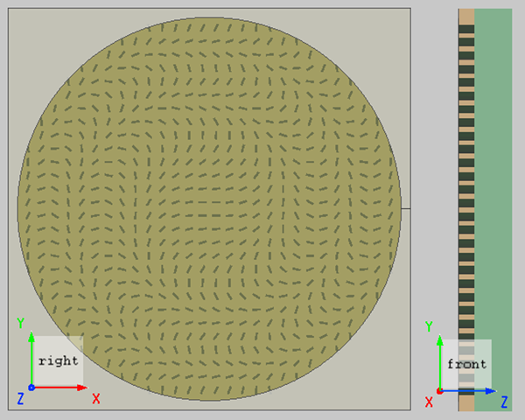Screen dimensions: 525x420
Task: Select red X axis arrow in right view
Action: [x=60, y=388]
